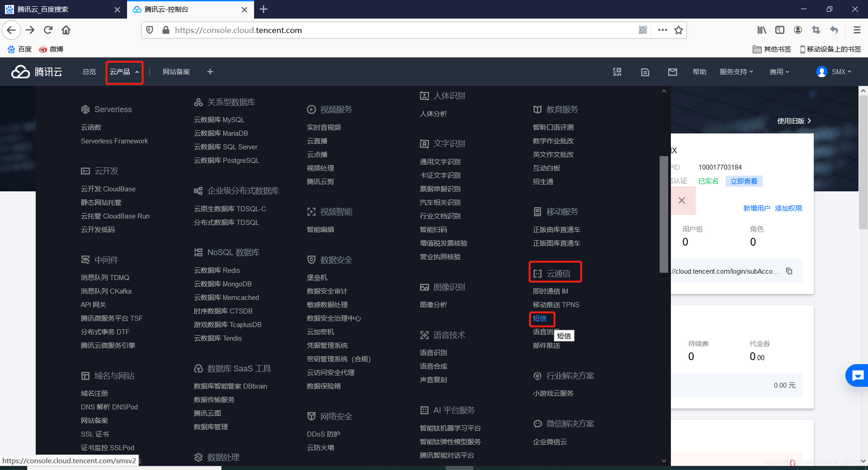Click the address bar lock icon
The width and height of the screenshot is (868, 470).
coord(166,30)
